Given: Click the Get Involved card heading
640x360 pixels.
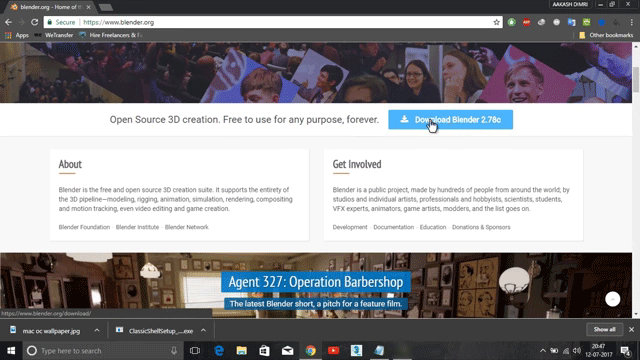Looking at the screenshot, I should (357, 164).
